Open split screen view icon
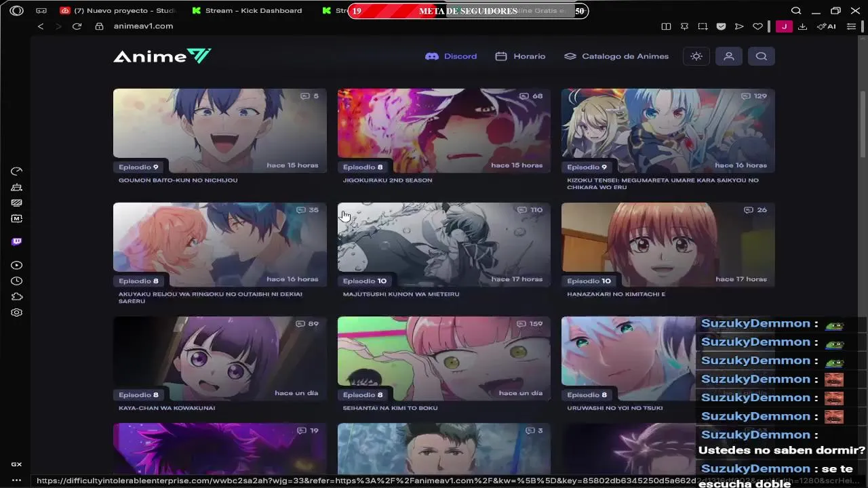The height and width of the screenshot is (488, 868). tap(666, 26)
